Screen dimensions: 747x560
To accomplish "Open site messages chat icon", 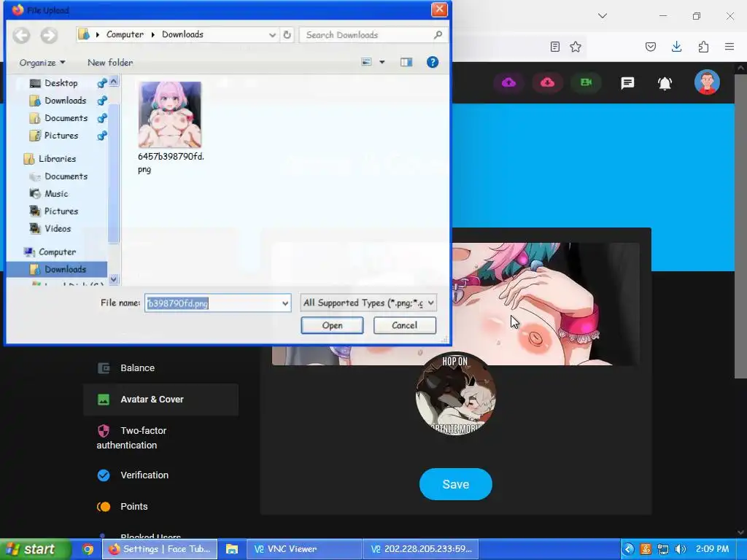I will 627,83.
